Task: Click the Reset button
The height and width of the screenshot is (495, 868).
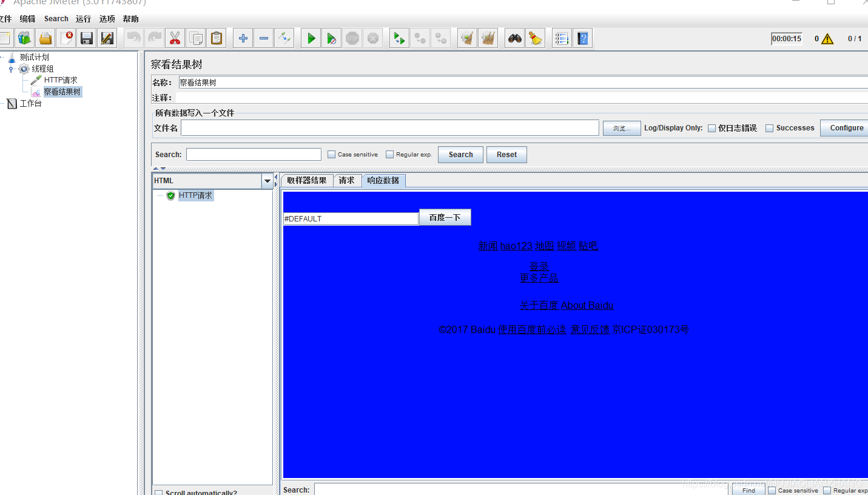Action: pos(506,155)
